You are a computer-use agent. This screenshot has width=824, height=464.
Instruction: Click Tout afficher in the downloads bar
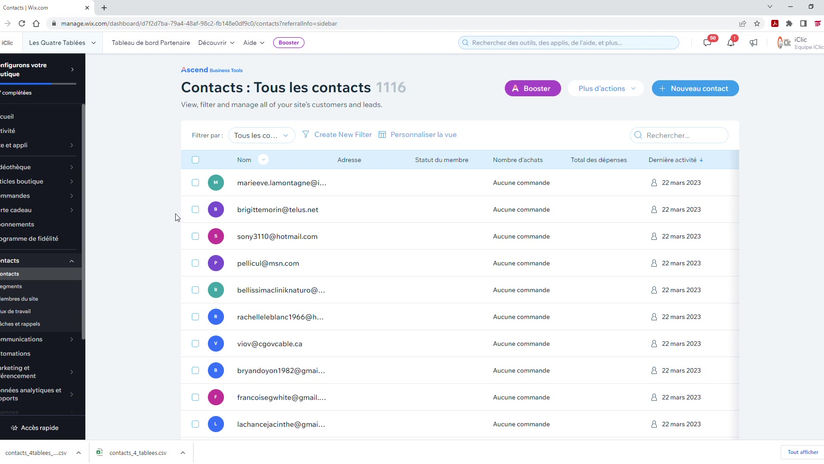802,452
